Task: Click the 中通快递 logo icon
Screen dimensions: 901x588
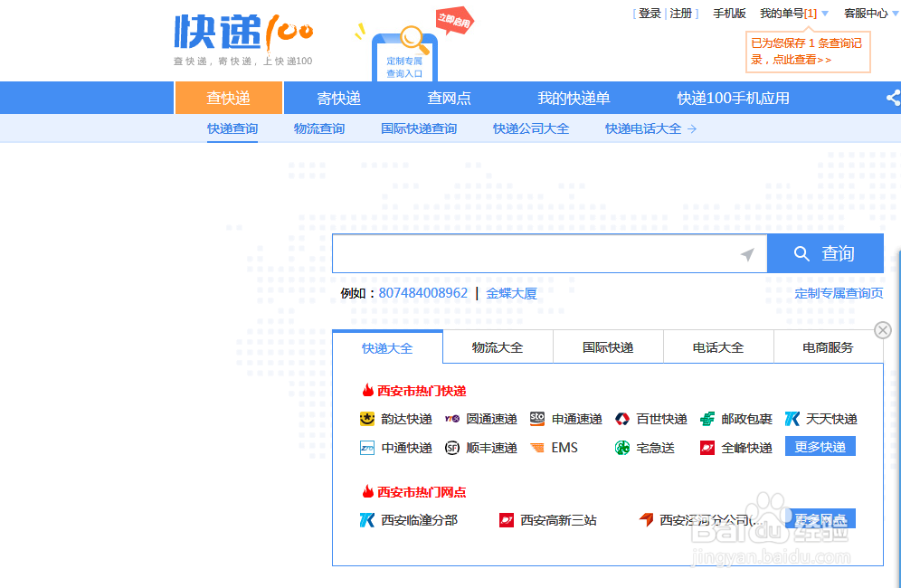Action: point(367,448)
